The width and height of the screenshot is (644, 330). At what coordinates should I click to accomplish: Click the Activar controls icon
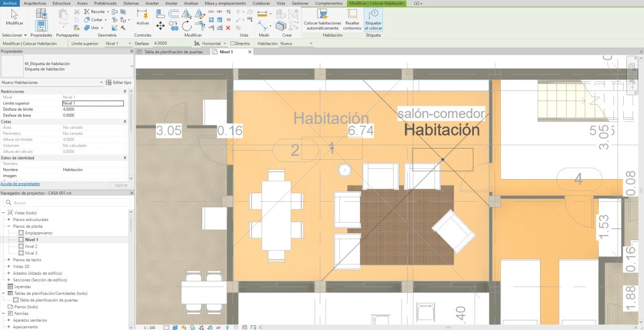[x=142, y=17]
